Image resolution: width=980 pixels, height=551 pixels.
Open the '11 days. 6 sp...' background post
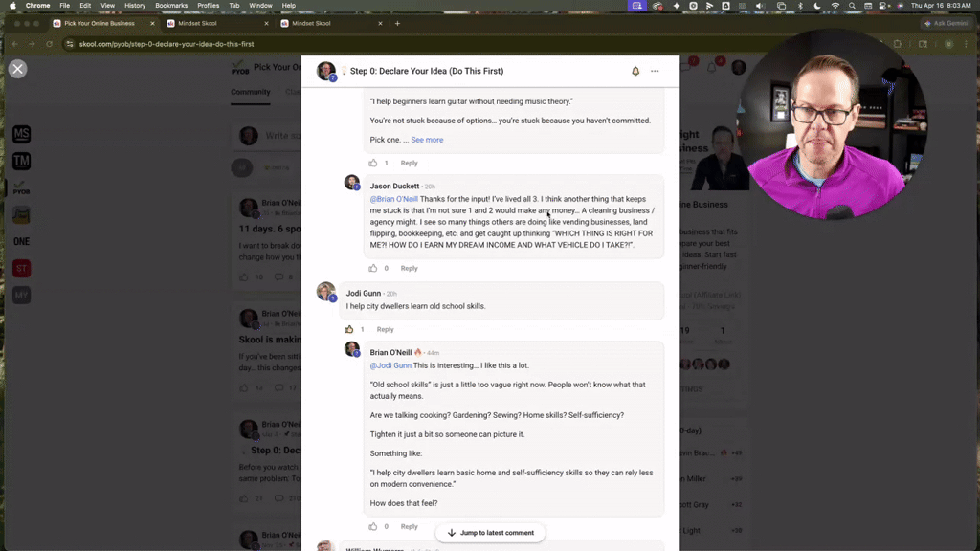tap(269, 229)
